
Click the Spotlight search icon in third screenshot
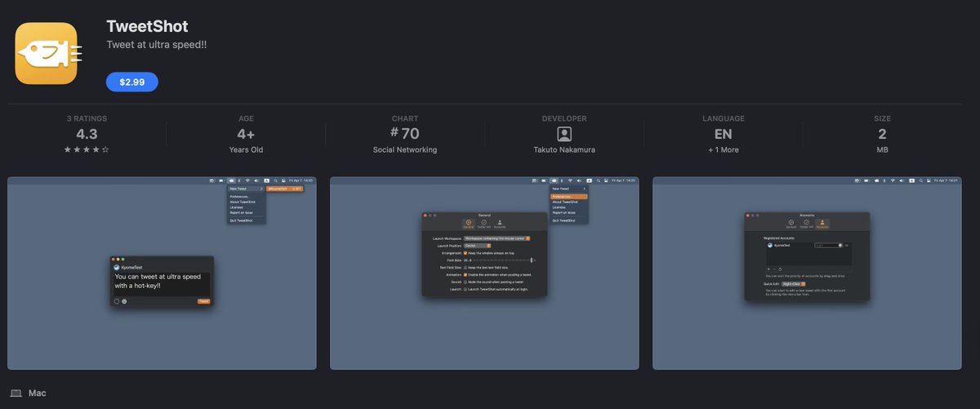tap(921, 180)
